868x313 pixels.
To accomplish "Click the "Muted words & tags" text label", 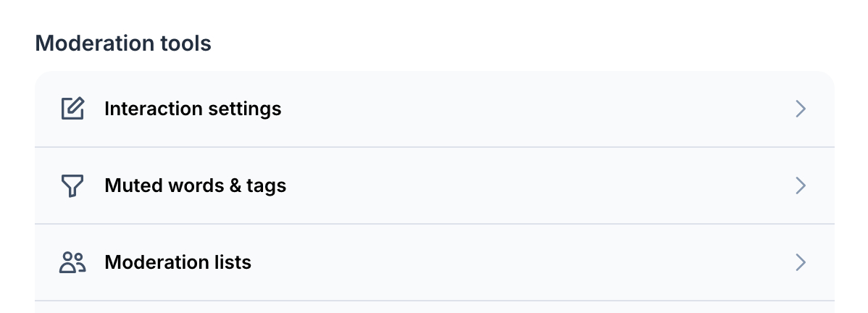I will [x=196, y=185].
